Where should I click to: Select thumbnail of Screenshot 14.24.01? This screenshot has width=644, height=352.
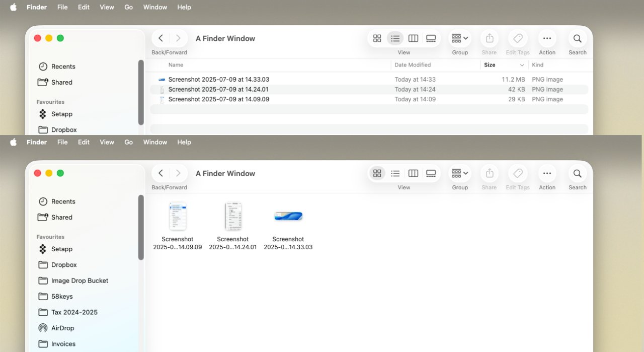233,216
